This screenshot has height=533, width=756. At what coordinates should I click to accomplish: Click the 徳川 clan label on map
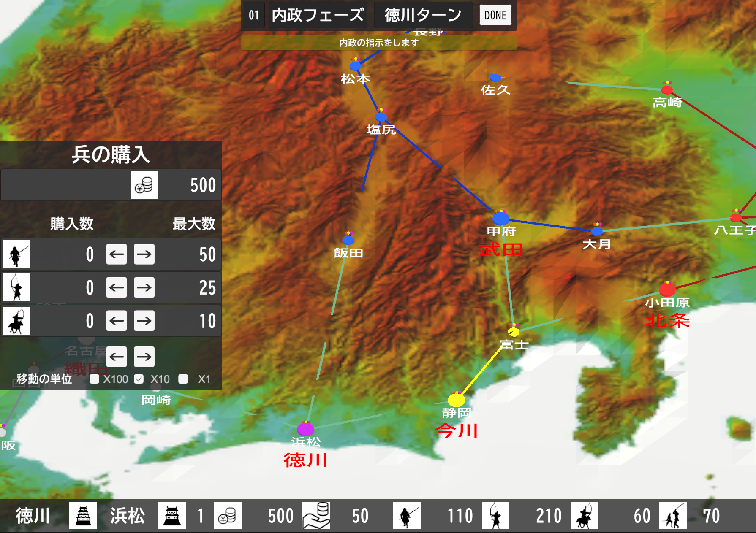tap(305, 460)
